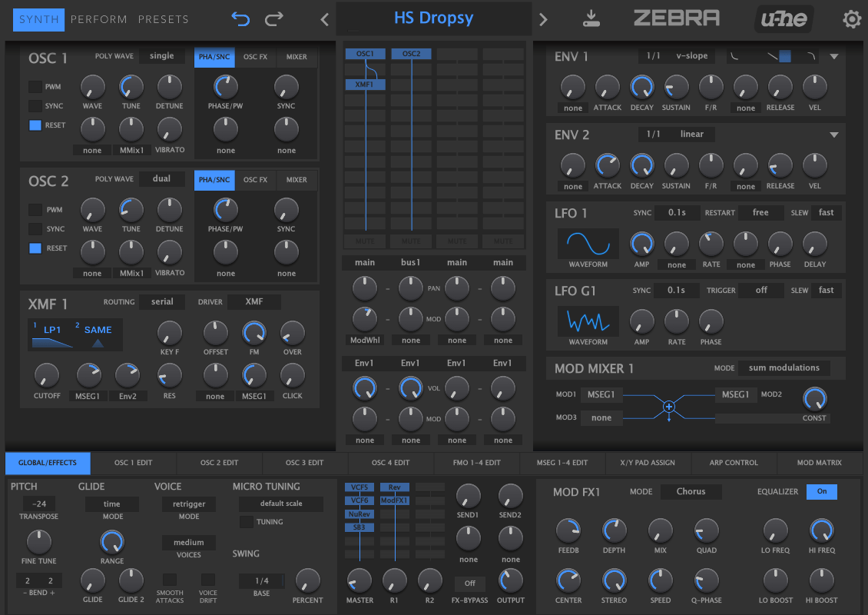The image size is (868, 615).
Task: Enable SMOOTH ATTACKS checkbox
Action: pos(170,580)
